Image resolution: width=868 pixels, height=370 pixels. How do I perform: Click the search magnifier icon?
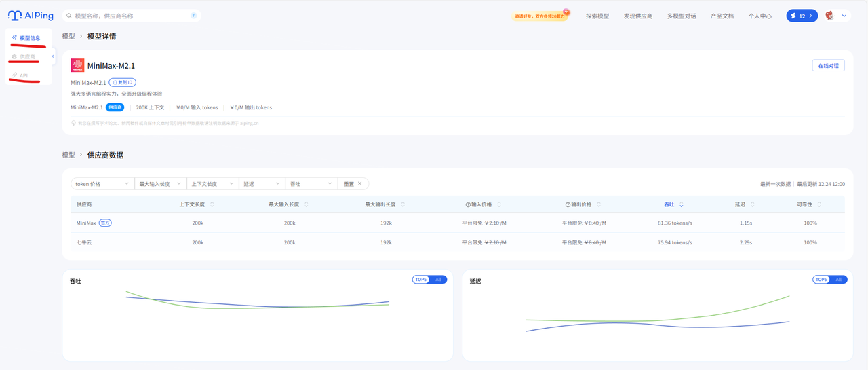tap(69, 16)
